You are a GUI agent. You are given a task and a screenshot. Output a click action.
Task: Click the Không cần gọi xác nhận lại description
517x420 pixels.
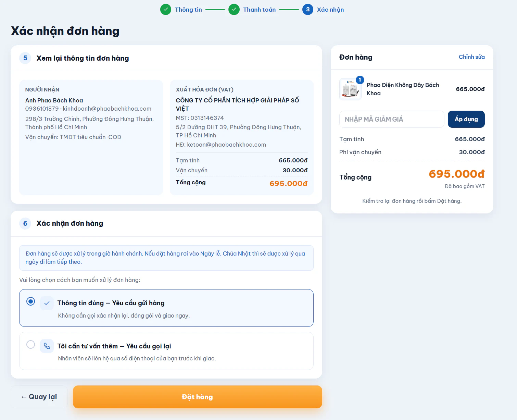click(x=124, y=316)
